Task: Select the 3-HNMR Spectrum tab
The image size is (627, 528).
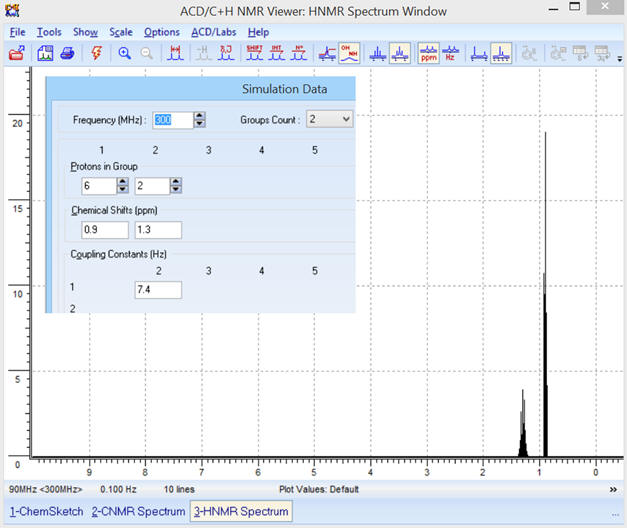Action: coord(241,511)
